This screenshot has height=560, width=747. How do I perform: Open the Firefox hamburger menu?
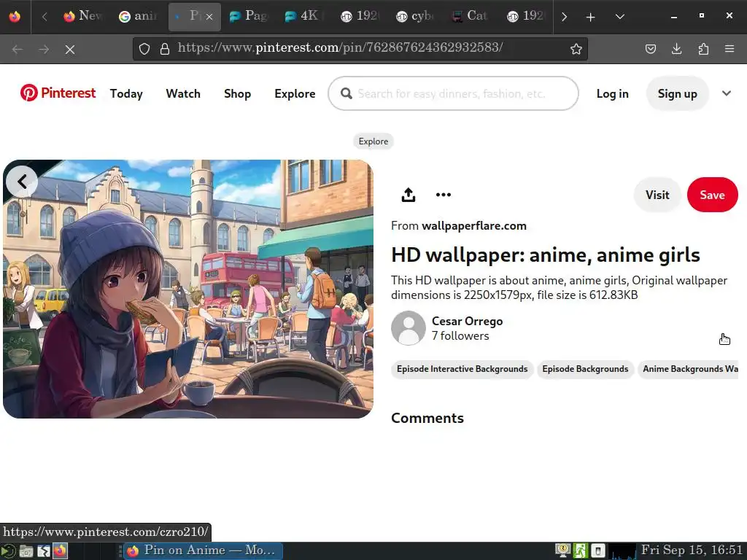729,49
